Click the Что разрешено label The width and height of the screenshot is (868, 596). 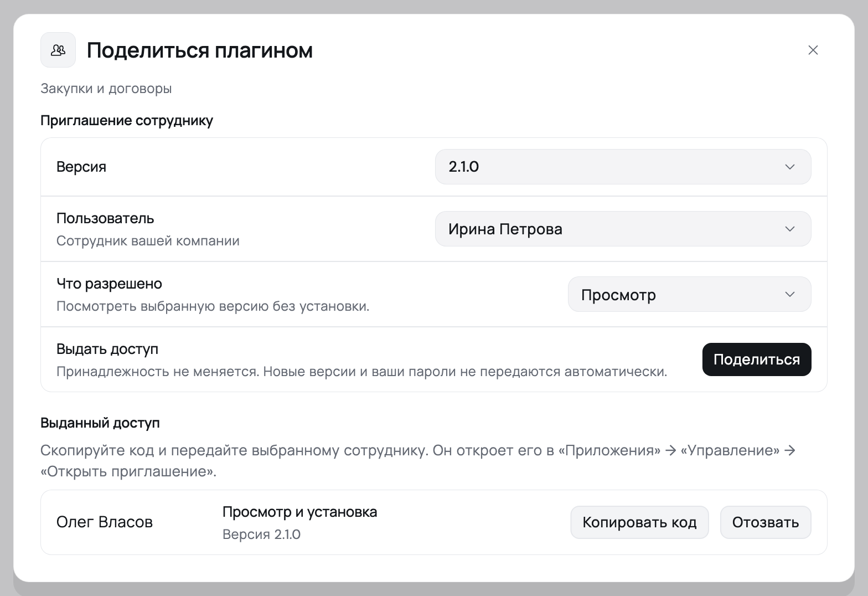coord(109,284)
